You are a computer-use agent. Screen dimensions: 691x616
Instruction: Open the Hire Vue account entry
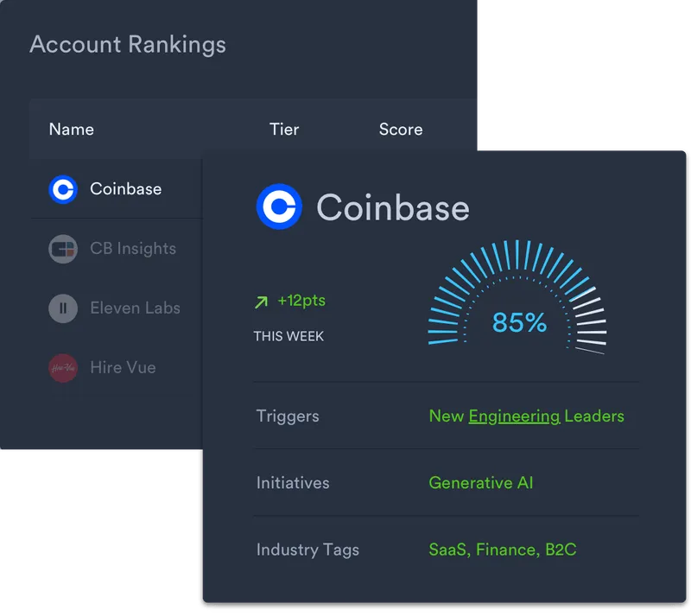[x=123, y=368]
